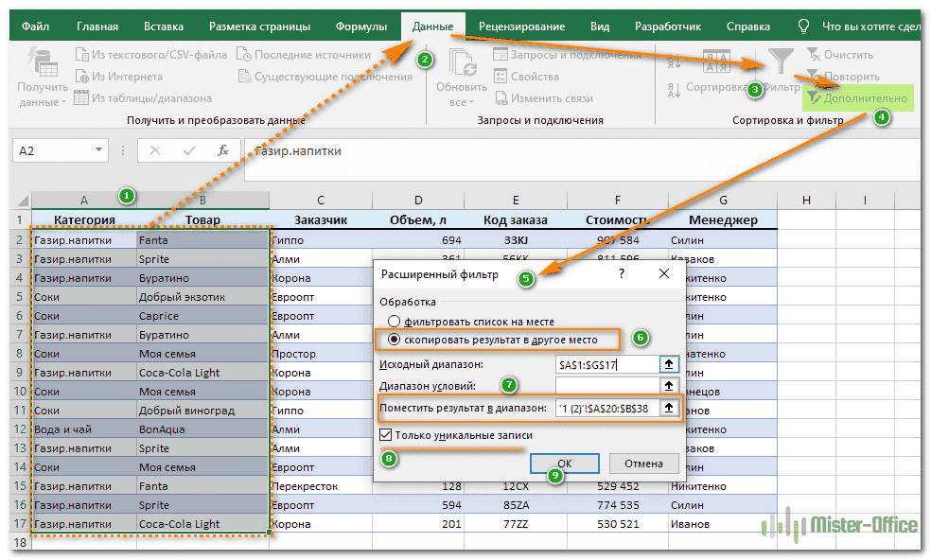931x560 pixels.
Task: Open the Получить данные dropdown arrow
Action: click(x=63, y=103)
